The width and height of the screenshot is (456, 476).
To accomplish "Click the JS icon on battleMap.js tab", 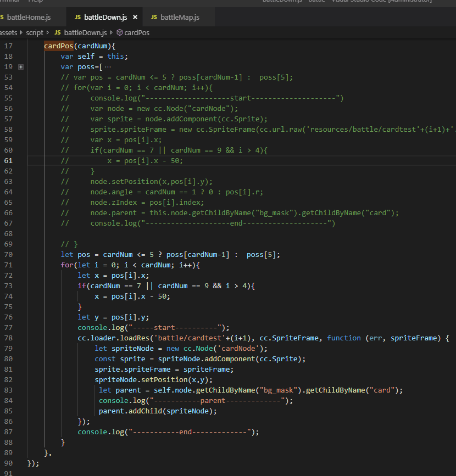I will pyautogui.click(x=154, y=18).
